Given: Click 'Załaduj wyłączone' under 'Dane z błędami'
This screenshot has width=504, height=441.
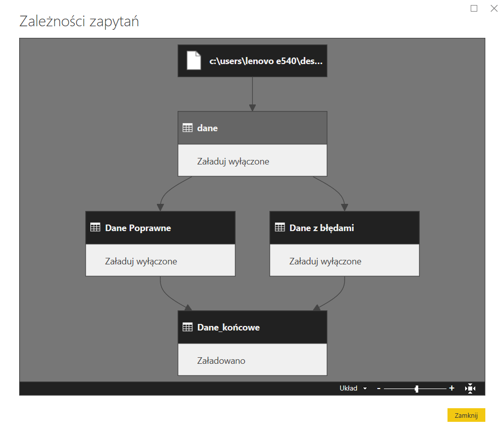Looking at the screenshot, I should [325, 261].
